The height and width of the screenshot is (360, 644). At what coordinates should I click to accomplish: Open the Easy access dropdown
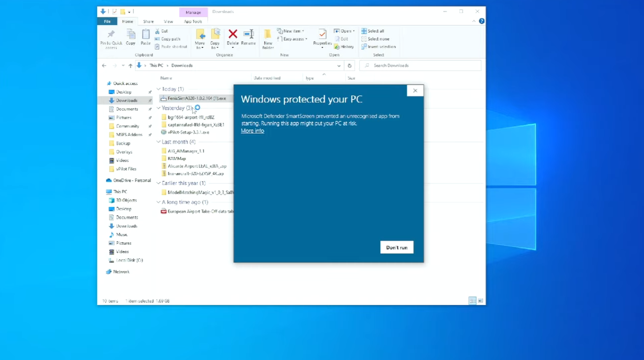click(292, 39)
